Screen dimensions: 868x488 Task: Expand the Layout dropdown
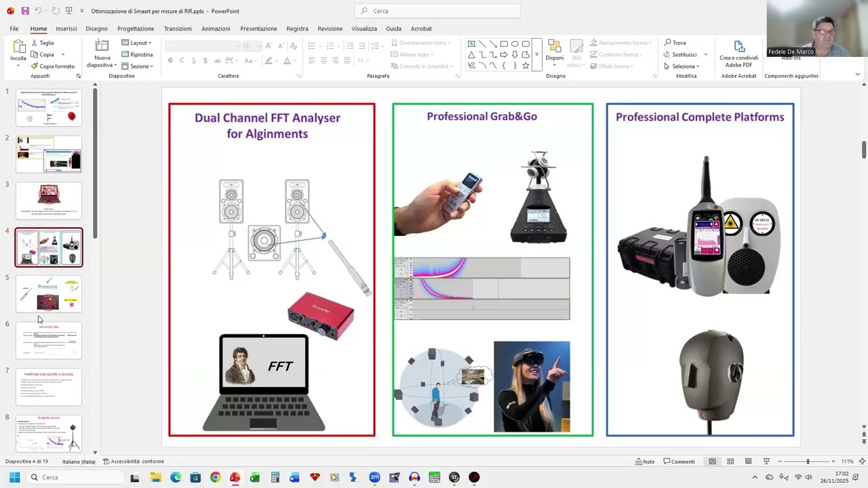tap(136, 43)
